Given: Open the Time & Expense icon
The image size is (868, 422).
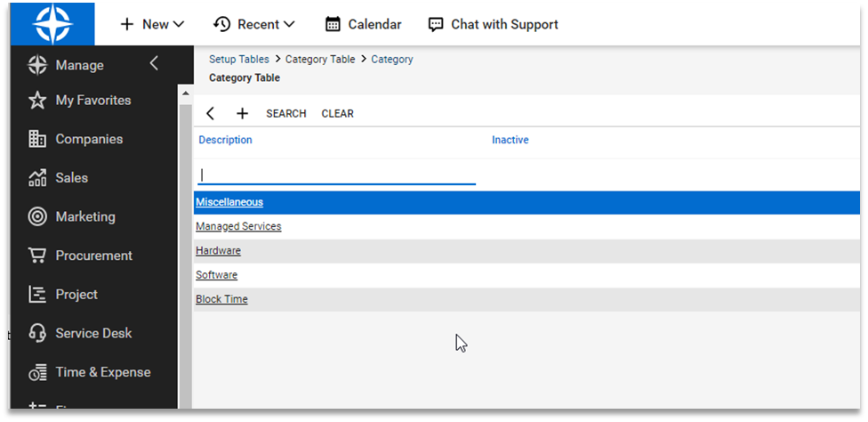Looking at the screenshot, I should point(37,372).
